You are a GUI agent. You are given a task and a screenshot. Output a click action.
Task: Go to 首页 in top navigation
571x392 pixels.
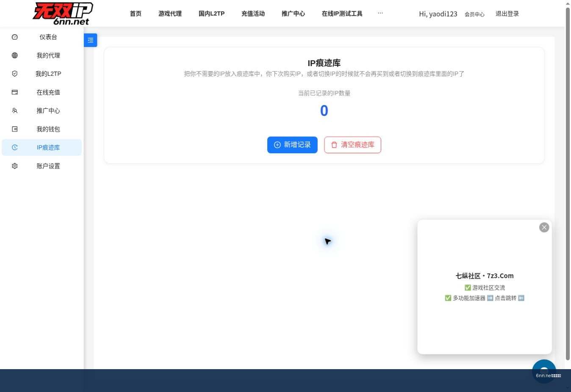click(x=136, y=14)
